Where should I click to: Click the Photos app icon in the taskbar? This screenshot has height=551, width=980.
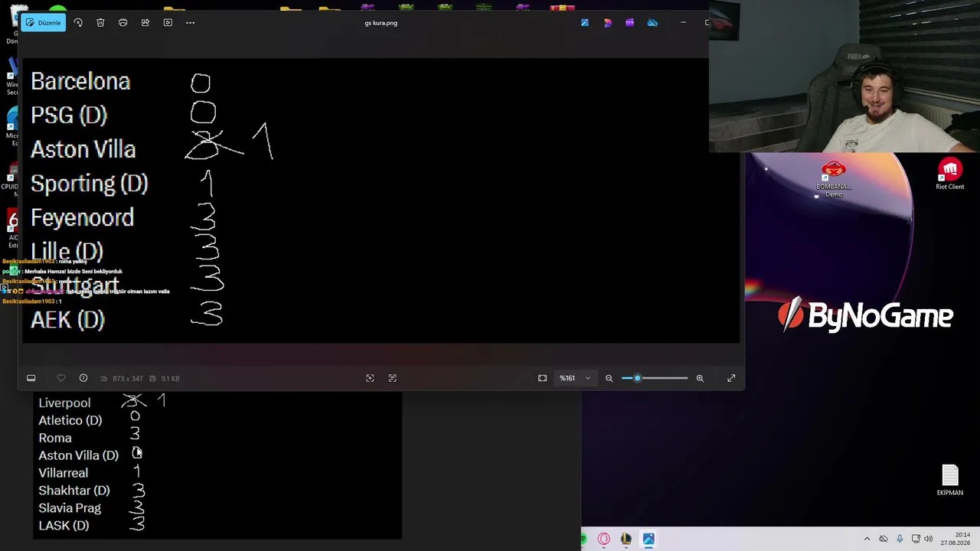coord(648,540)
